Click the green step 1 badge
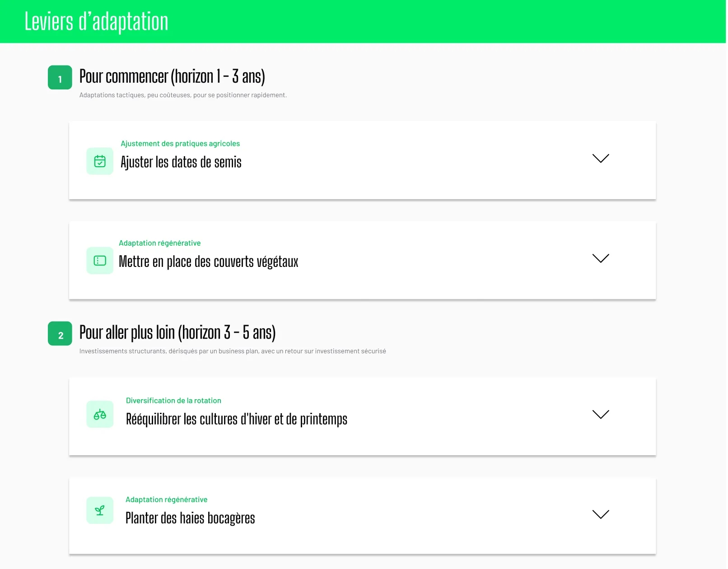The width and height of the screenshot is (728, 569). pos(60,78)
